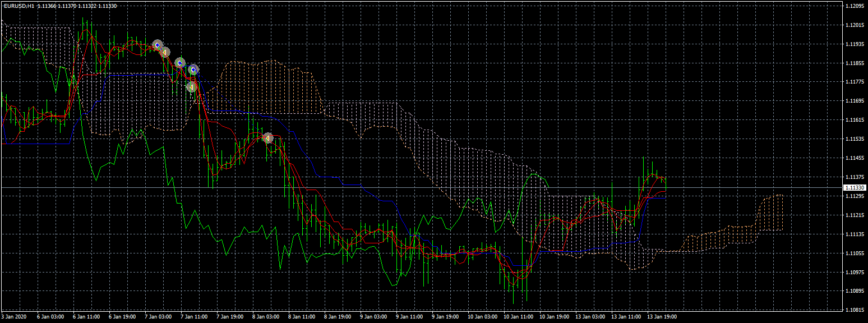Click the 1.10815 price axis label
868x323 pixels.
click(855, 310)
